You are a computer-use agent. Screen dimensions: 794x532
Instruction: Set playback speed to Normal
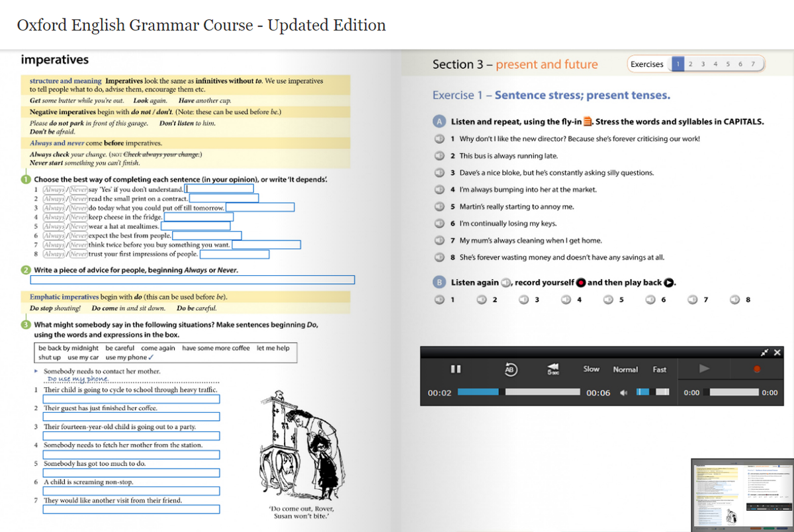626,369
